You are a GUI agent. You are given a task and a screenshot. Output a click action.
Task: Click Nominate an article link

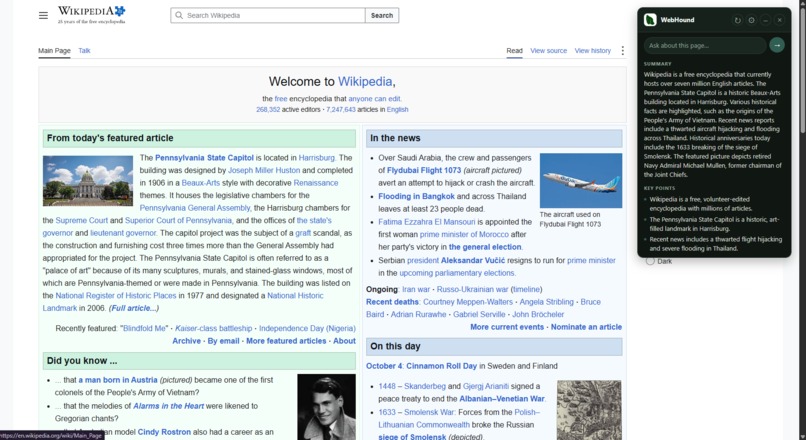pos(587,327)
